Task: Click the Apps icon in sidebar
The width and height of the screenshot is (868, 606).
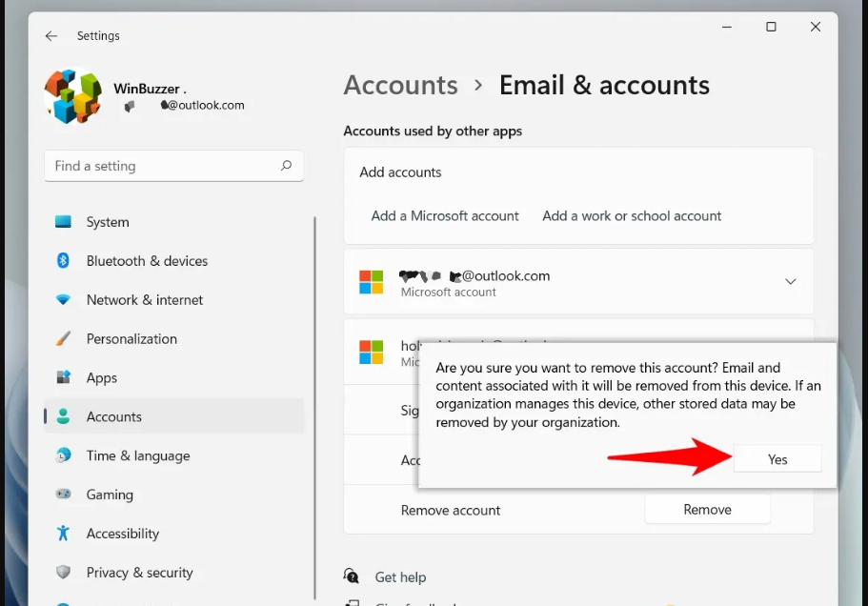Action: 63,377
